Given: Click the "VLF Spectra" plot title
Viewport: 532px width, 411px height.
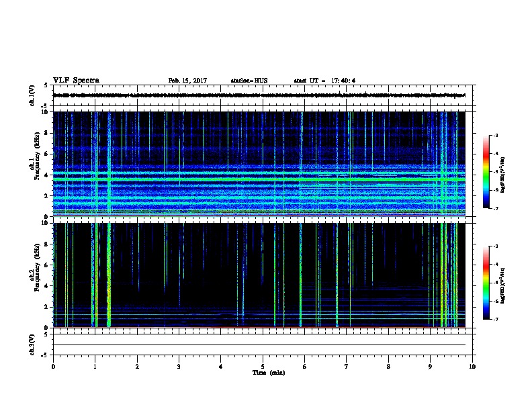Looking at the screenshot, I should point(76,81).
